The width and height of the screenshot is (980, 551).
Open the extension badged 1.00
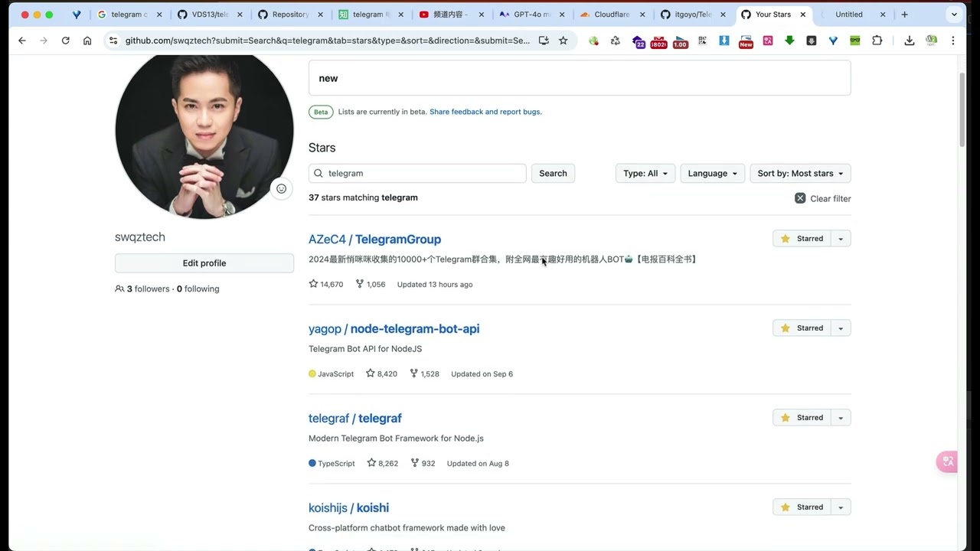(x=680, y=41)
